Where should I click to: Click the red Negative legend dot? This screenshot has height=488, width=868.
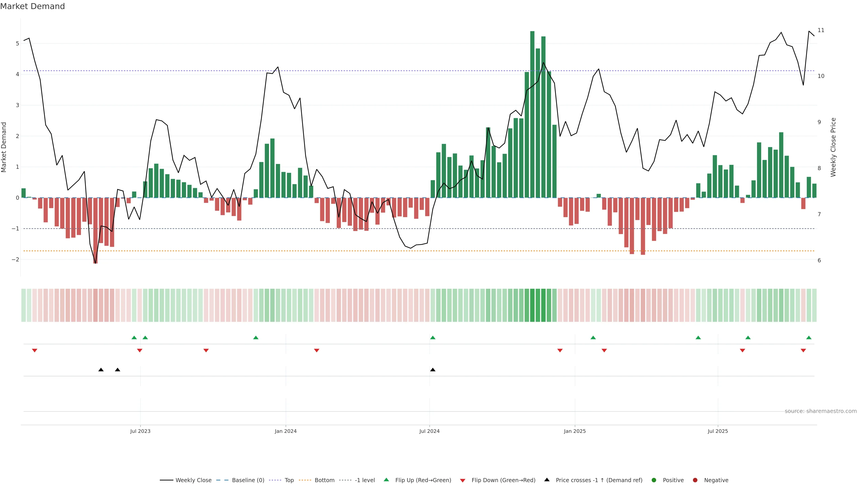(x=695, y=480)
